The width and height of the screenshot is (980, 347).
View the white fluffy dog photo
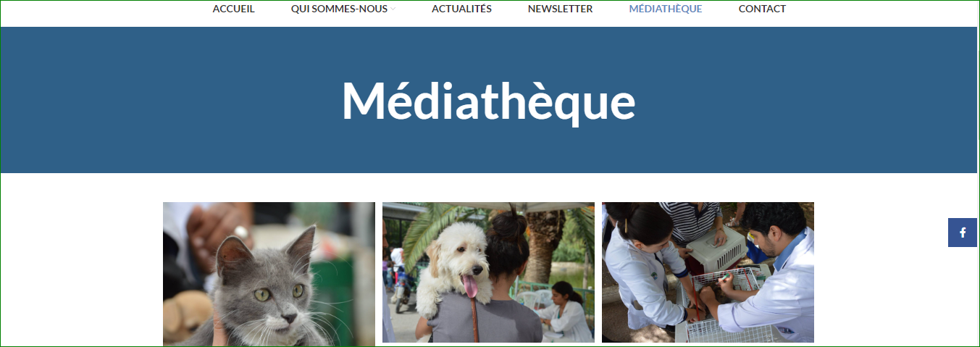488,272
